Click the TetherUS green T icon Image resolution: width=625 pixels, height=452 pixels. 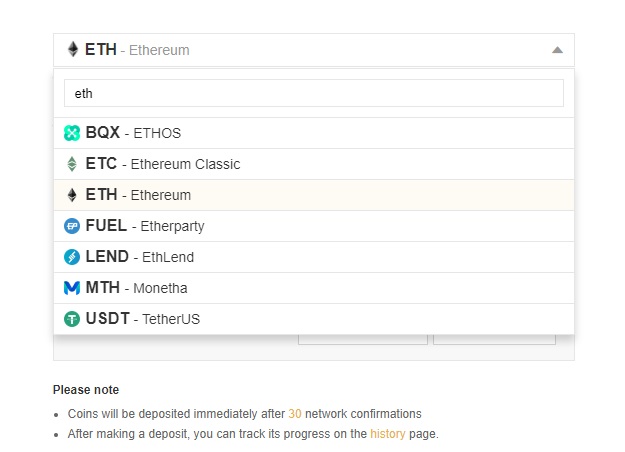point(72,319)
